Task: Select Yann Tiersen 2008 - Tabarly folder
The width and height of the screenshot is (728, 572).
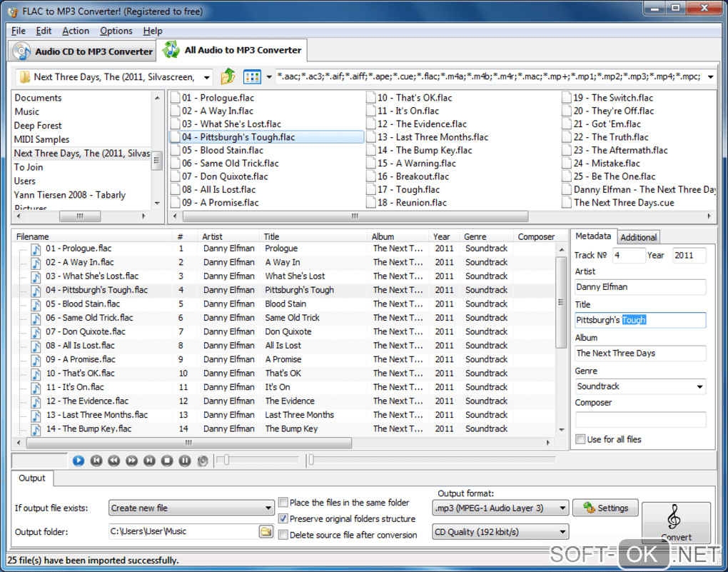Action: pos(70,195)
